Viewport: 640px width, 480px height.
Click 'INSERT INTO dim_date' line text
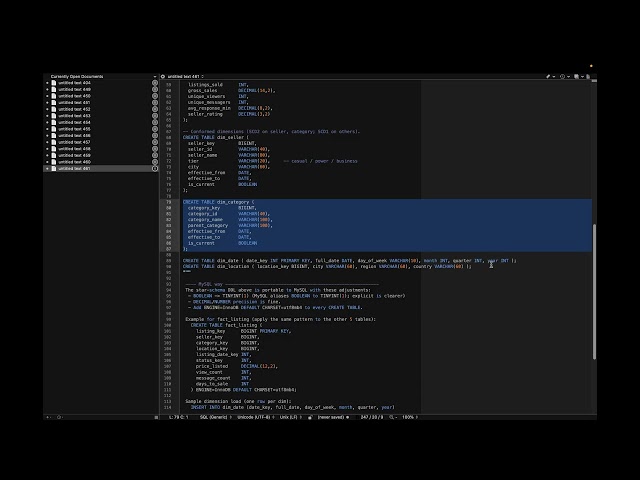293,407
